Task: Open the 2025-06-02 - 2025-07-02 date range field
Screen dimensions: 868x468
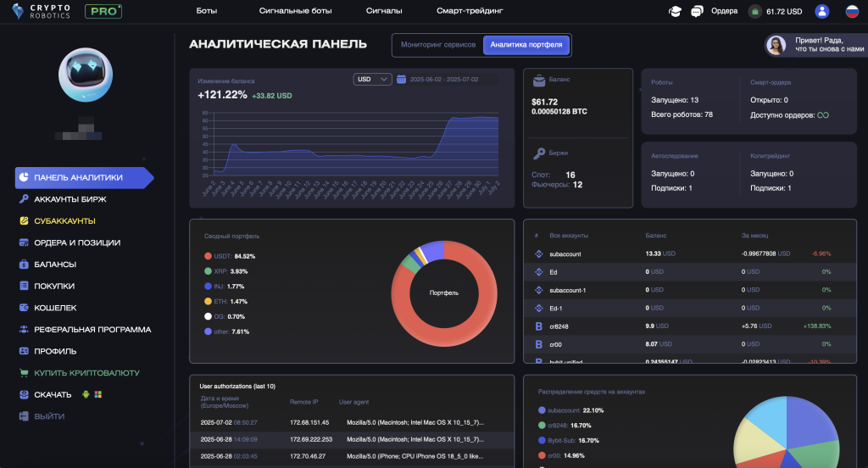Action: [x=444, y=79]
